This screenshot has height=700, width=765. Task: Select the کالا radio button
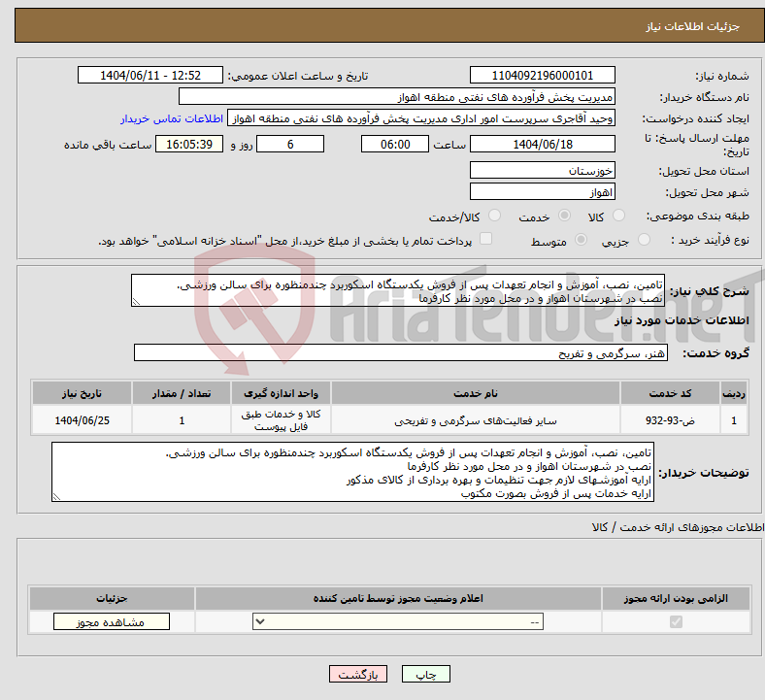point(618,216)
